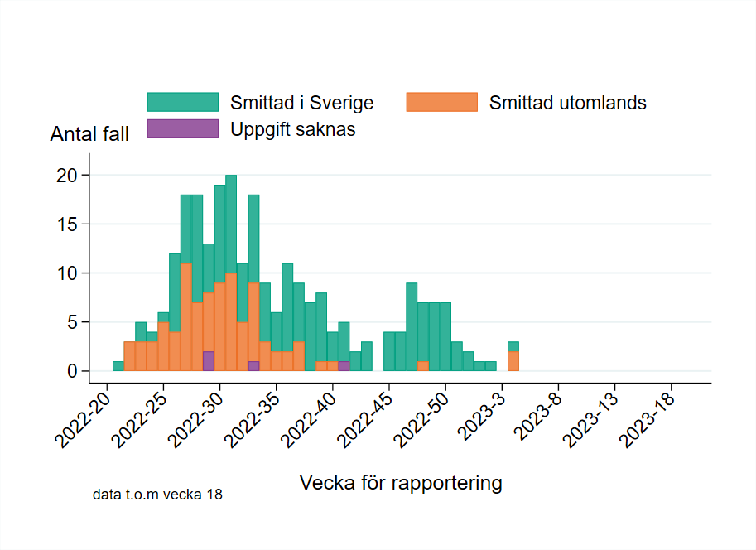The image size is (756, 550).
Task: Click the first small green bar after 2022-20
Action: coord(118,365)
